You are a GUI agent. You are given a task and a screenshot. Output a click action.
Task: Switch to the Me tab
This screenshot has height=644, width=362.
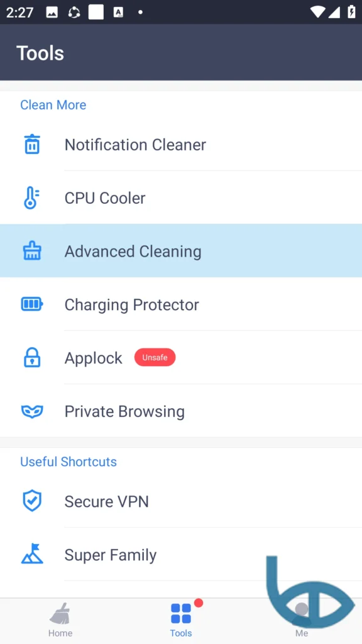tap(302, 620)
